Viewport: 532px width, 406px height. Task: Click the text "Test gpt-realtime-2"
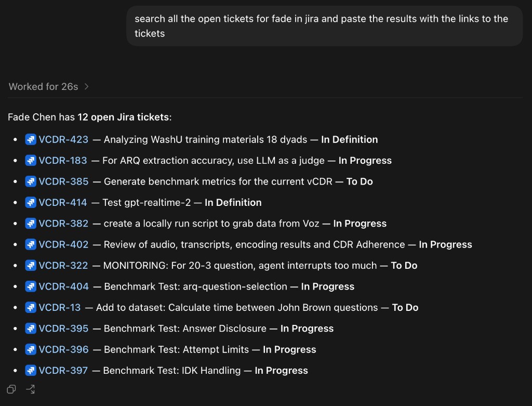click(147, 203)
